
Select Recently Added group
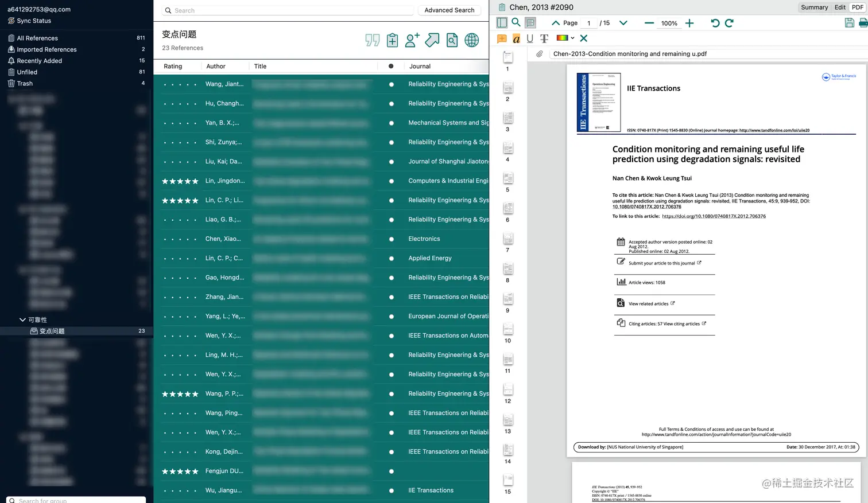(76, 61)
